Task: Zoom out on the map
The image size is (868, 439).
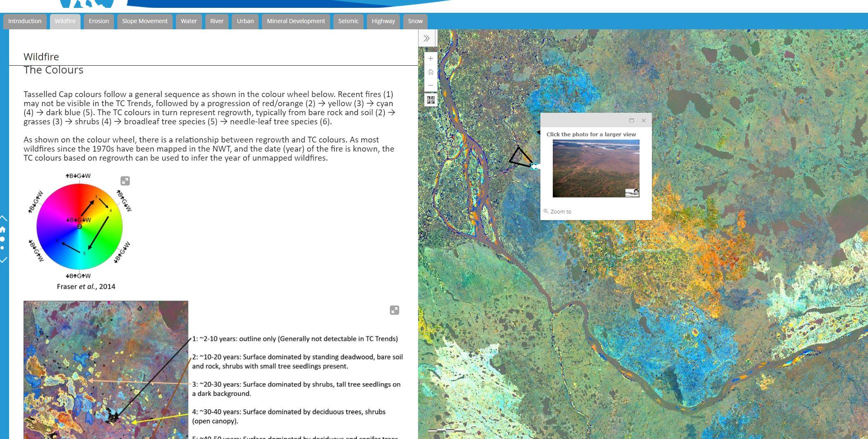Action: pyautogui.click(x=430, y=85)
